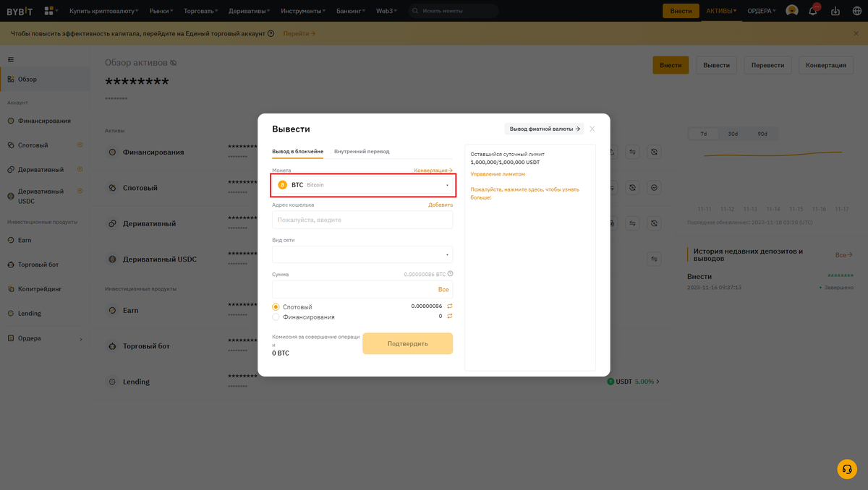Click coin badge next to Спотовый in sidebar
This screenshot has width=868, height=490.
[80, 145]
